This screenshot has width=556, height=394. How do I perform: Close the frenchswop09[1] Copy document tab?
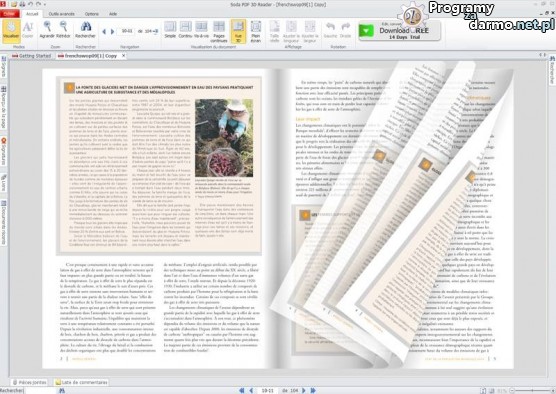123,56
